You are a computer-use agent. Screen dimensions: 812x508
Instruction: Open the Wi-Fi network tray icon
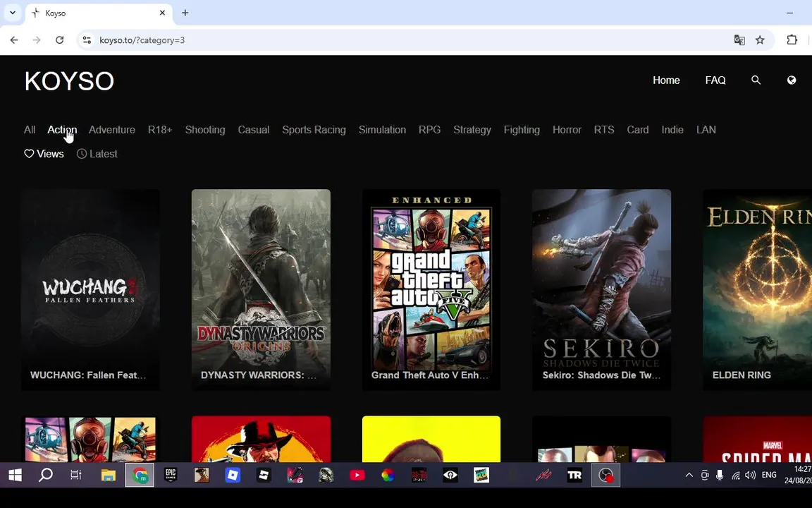(x=735, y=475)
